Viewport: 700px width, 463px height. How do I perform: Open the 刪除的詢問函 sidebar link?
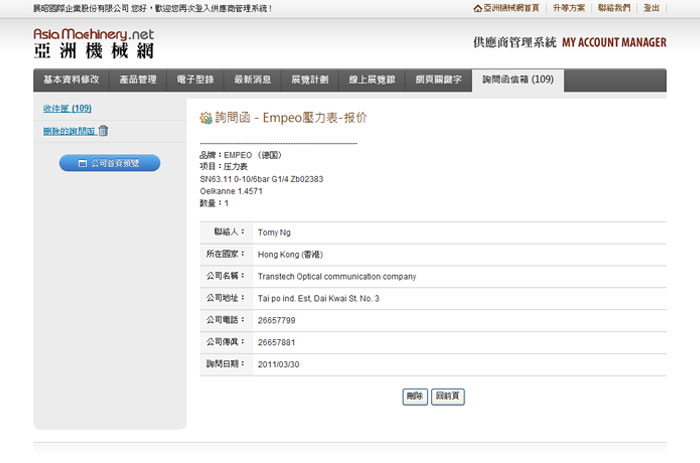(x=69, y=131)
